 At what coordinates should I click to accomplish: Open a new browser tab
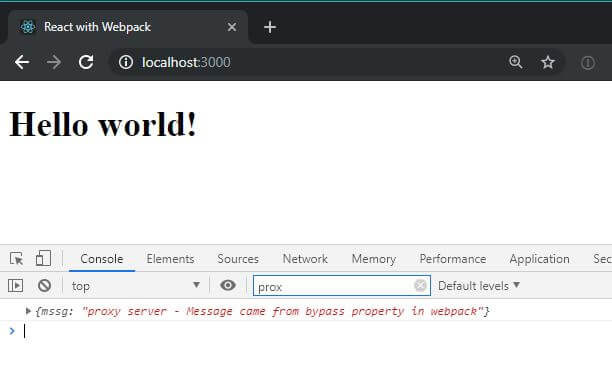pos(270,27)
